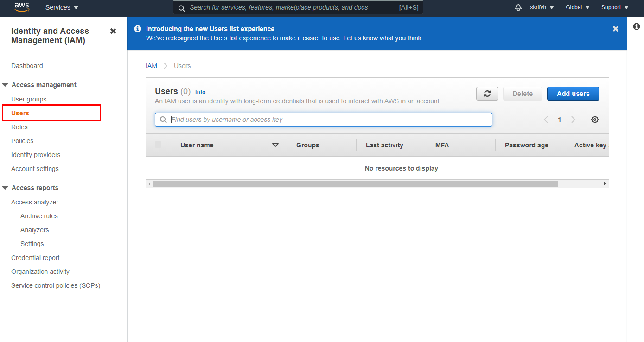644x342 pixels.
Task: Open Analyzers under Access analyzer
Action: tap(34, 230)
